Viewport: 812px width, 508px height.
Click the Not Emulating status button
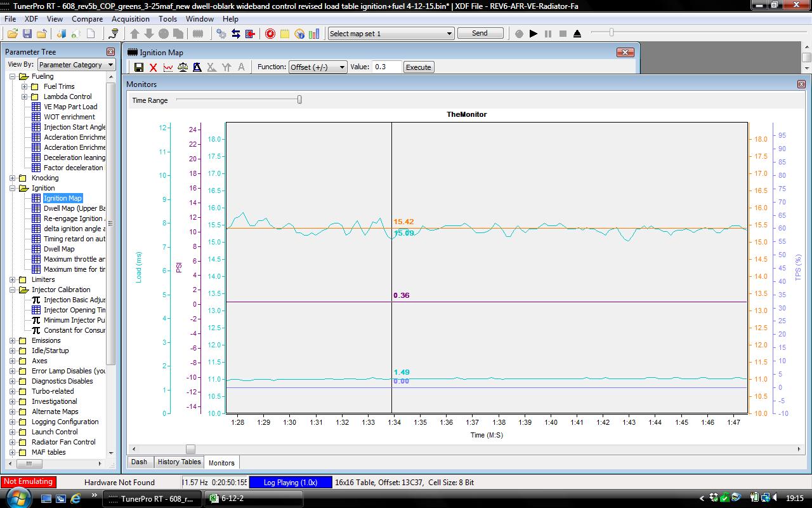tap(28, 482)
